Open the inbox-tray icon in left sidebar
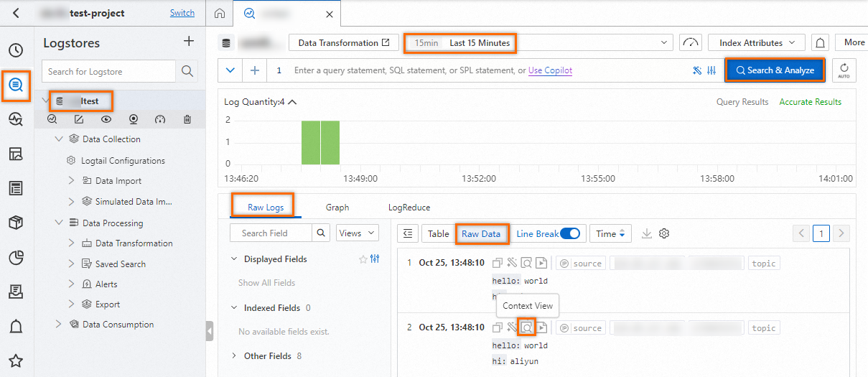This screenshot has height=377, width=868. point(16,292)
